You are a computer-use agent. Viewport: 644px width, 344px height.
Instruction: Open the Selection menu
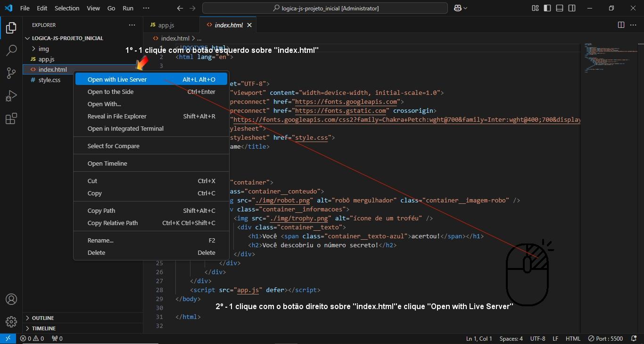coord(67,8)
